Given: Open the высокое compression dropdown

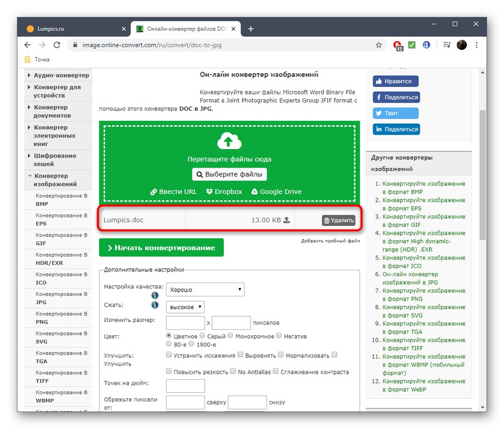Looking at the screenshot, I should pos(186,307).
